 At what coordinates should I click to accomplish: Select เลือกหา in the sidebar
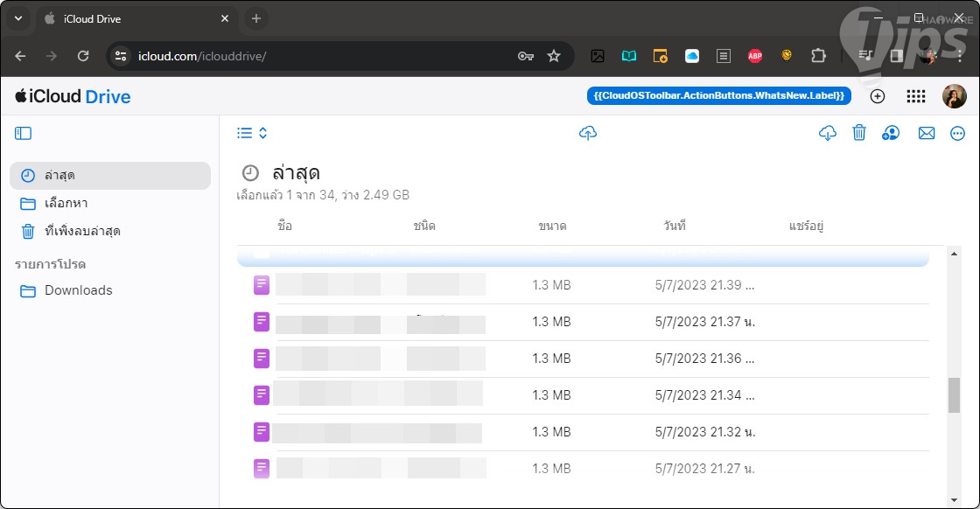(110, 204)
